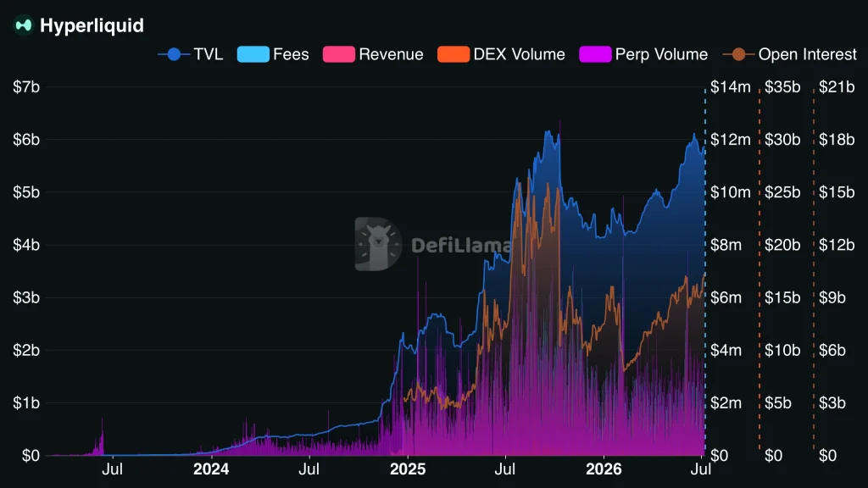Toggle the Fees legend series

click(273, 54)
